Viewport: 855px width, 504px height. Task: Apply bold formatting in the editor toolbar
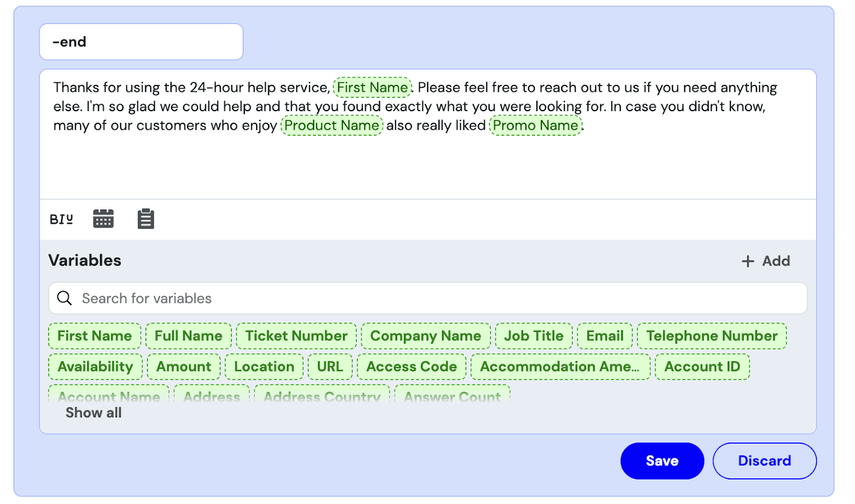53,219
